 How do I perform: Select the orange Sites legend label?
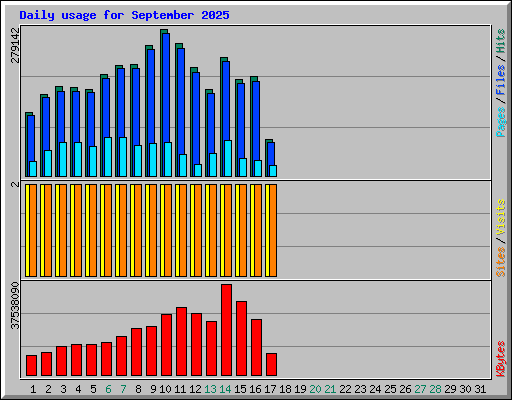click(500, 262)
